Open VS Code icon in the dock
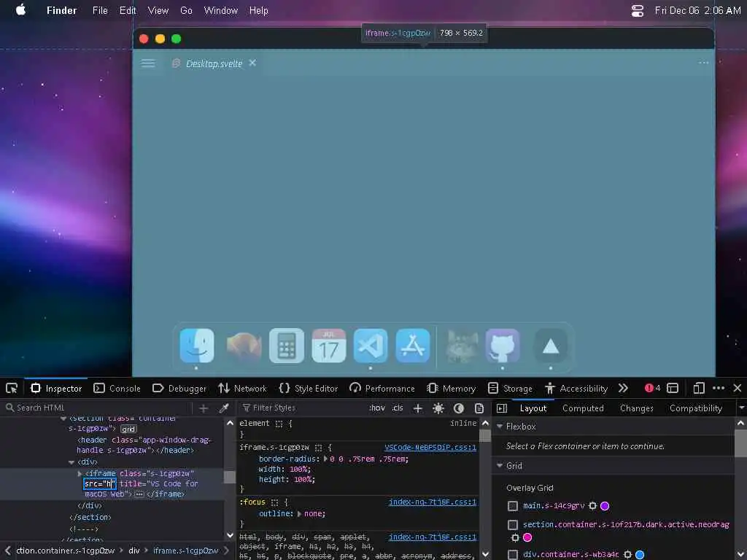Image resolution: width=747 pixels, height=560 pixels. (371, 346)
